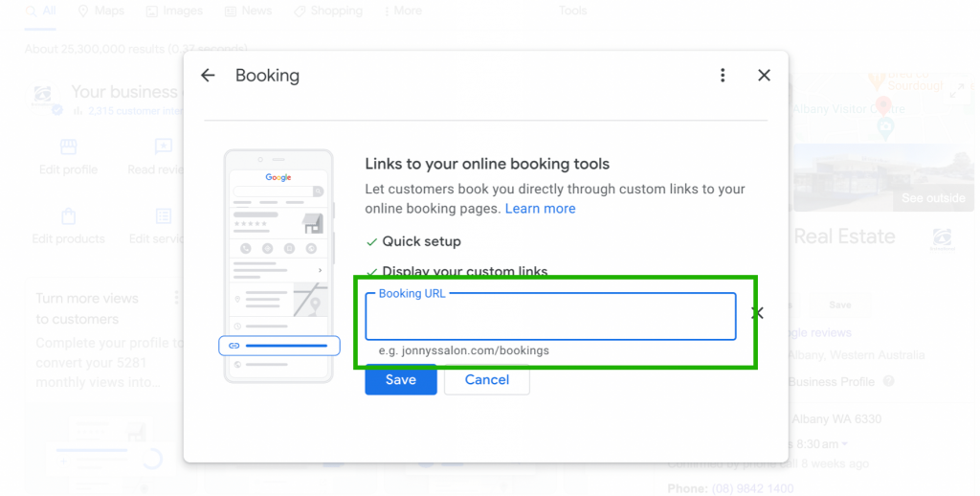This screenshot has width=980, height=496.
Task: Open the More search options menu
Action: (403, 11)
